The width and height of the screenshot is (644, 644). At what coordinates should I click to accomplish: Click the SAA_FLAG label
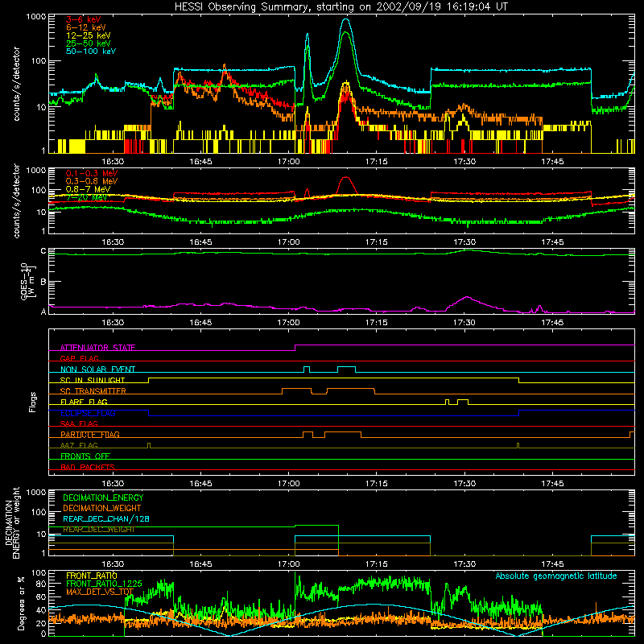pyautogui.click(x=79, y=423)
